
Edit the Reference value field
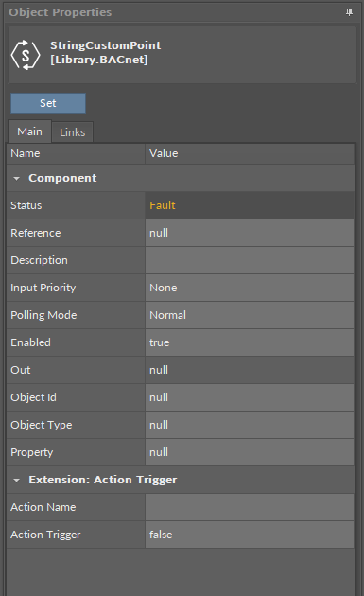[250, 233]
